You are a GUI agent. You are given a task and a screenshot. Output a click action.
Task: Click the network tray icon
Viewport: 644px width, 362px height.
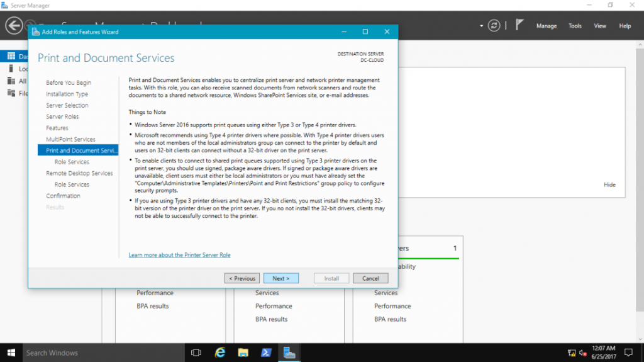(x=571, y=353)
